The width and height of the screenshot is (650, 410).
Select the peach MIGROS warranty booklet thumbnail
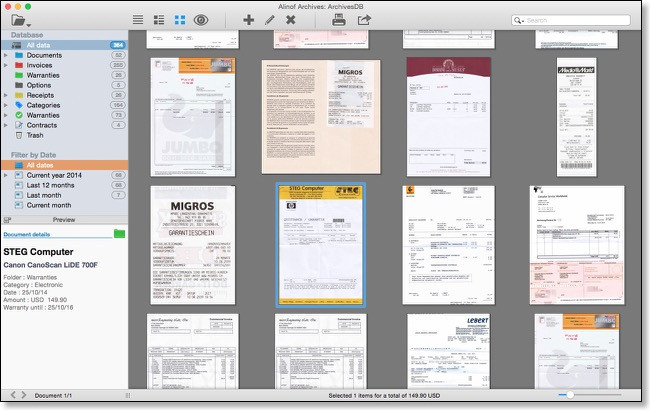321,117
